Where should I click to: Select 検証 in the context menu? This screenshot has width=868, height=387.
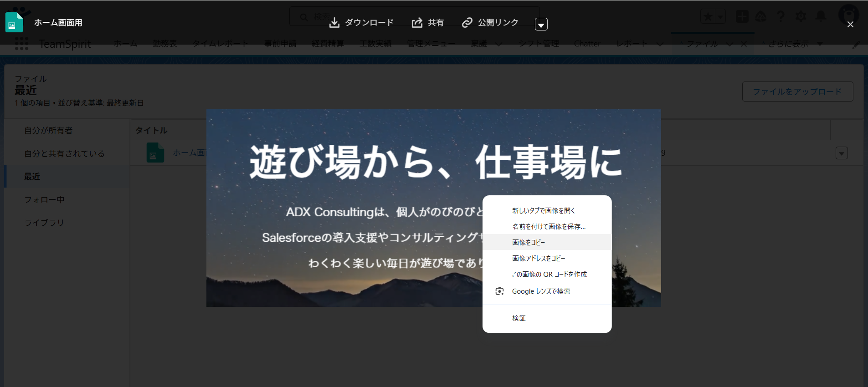tap(547, 318)
